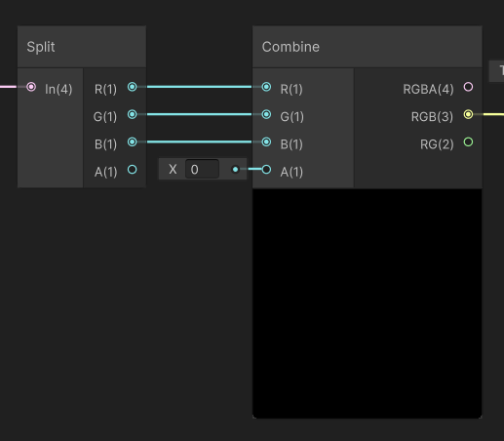Click the R(1) output port of Split node
504x441 pixels.
click(133, 87)
